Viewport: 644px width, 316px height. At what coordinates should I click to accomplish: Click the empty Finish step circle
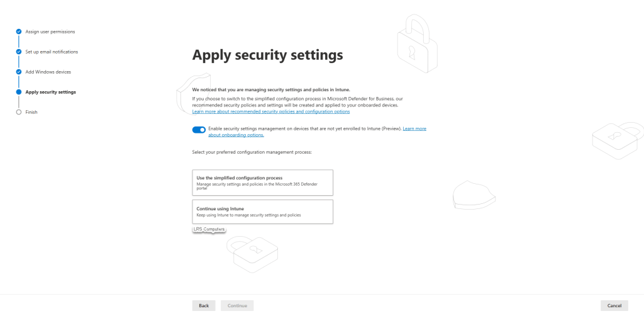click(x=19, y=112)
